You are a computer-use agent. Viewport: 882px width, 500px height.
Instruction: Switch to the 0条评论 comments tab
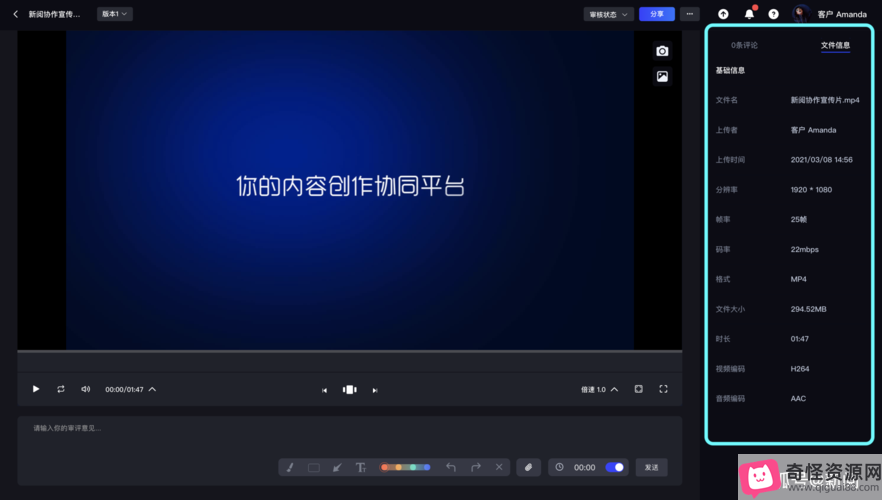click(744, 45)
